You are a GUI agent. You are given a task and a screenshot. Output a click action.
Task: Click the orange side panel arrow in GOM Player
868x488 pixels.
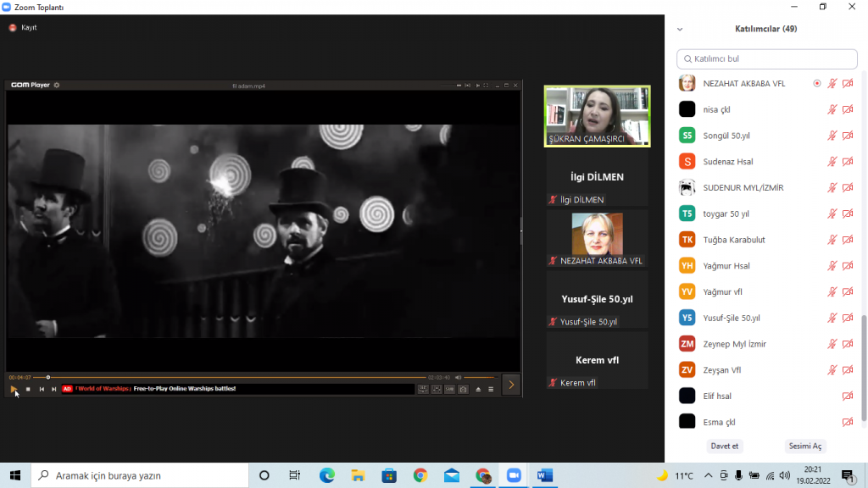click(511, 385)
